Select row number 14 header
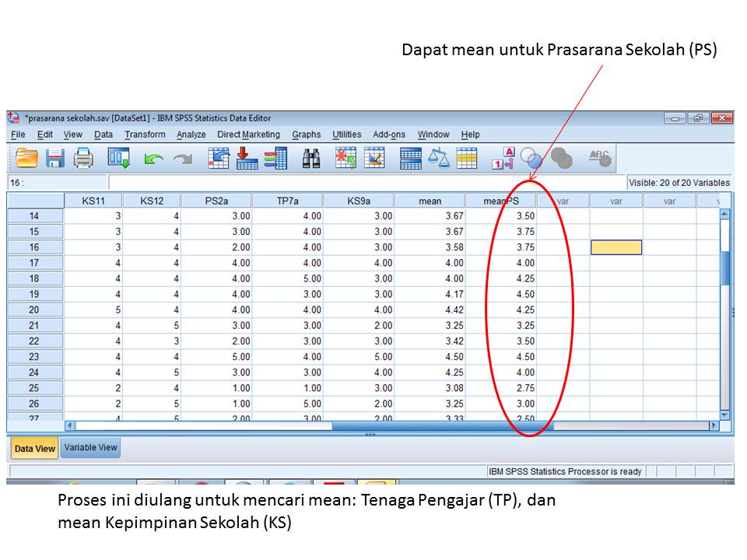The width and height of the screenshot is (747, 560). click(x=34, y=215)
